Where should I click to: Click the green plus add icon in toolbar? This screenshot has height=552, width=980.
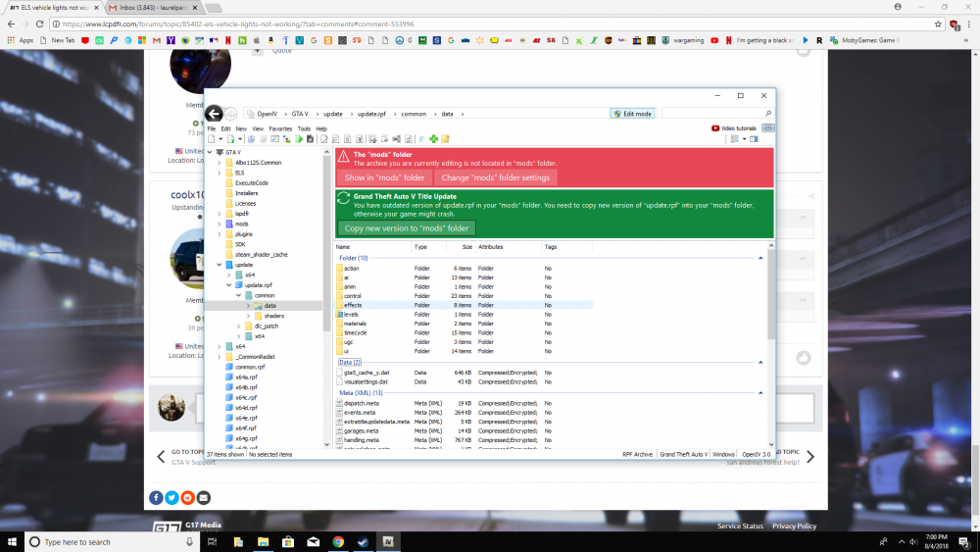pos(433,139)
